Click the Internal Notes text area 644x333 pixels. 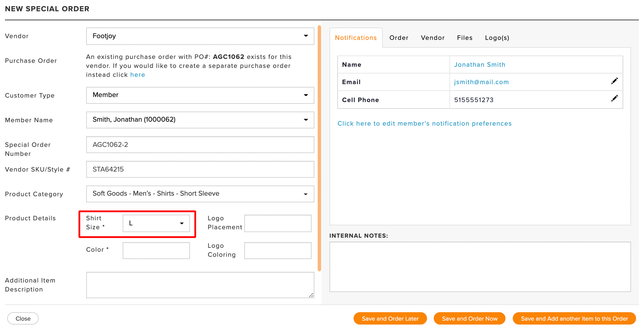coord(480,266)
